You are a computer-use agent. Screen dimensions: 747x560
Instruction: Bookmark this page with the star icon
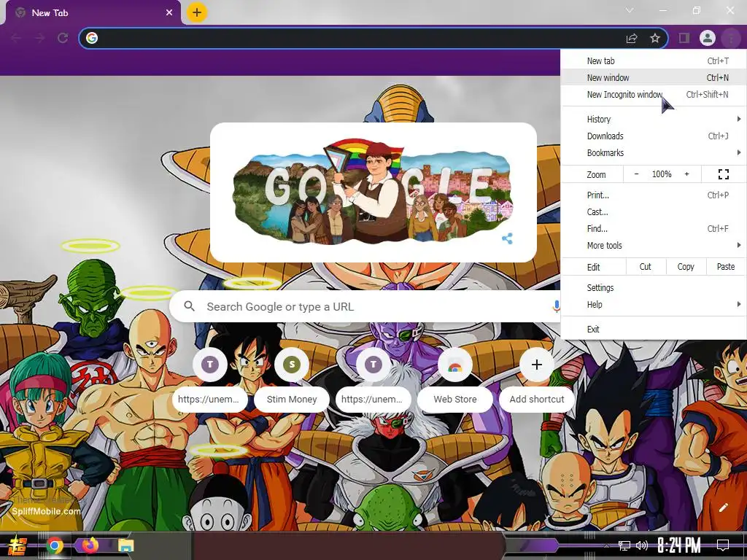click(x=655, y=38)
